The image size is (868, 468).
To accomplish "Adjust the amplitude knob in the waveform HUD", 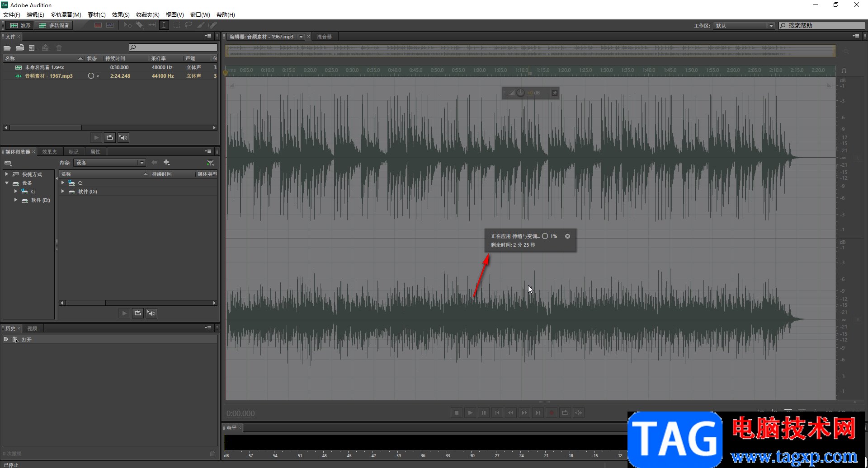I will coord(520,93).
